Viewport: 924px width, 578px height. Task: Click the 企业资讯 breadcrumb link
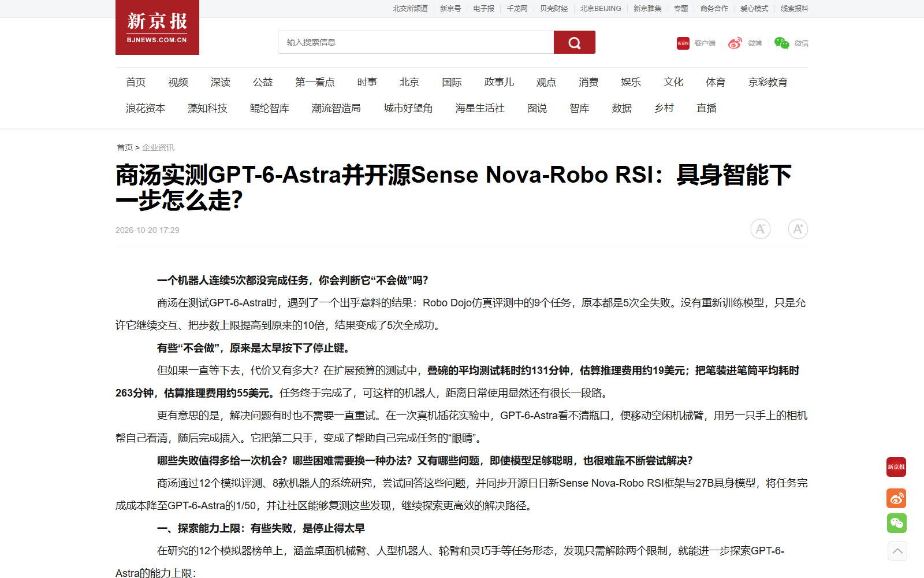(x=158, y=147)
